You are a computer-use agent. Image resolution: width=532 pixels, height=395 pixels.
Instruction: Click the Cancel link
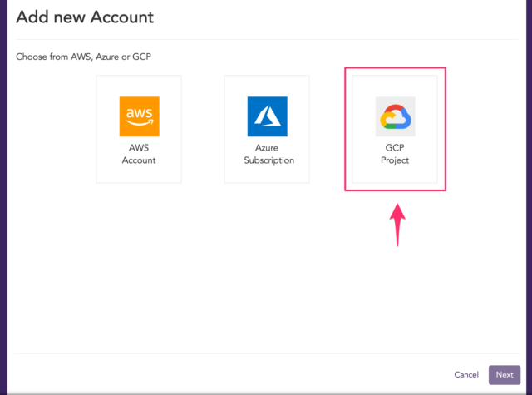pyautogui.click(x=466, y=375)
